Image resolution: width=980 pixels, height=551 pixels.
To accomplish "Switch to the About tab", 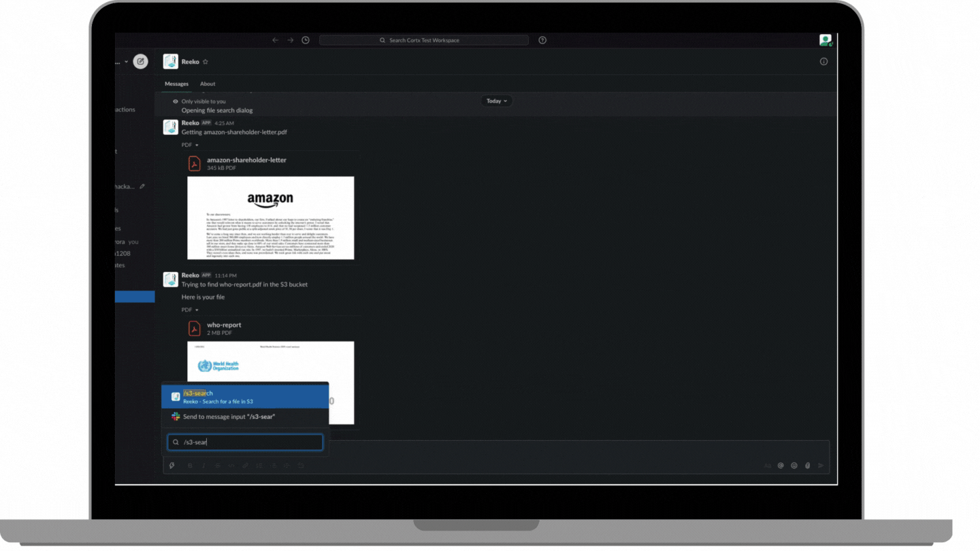I will pyautogui.click(x=208, y=84).
